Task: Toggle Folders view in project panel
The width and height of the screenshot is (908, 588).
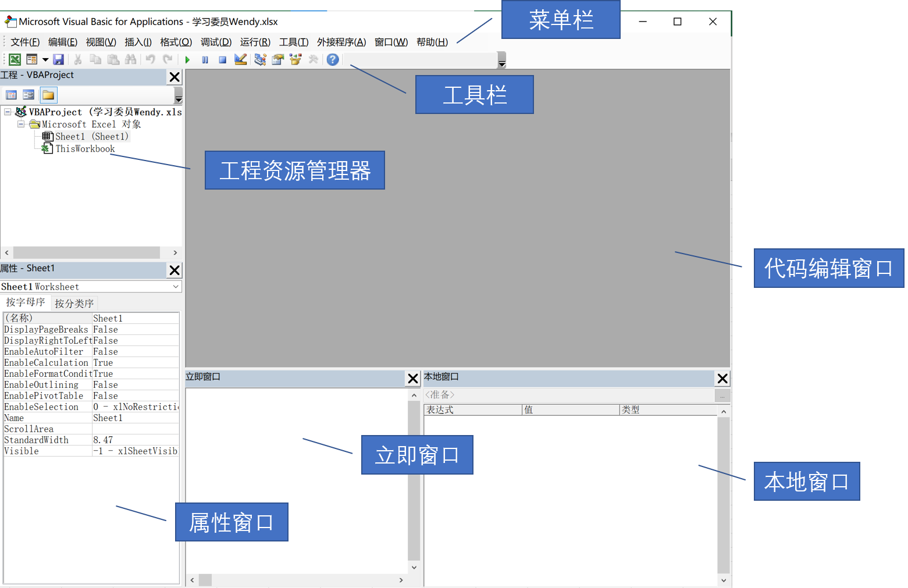Action: (48, 95)
